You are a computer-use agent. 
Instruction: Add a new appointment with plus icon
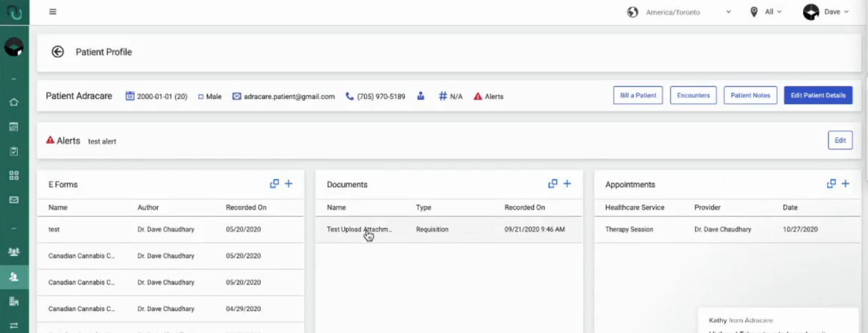[x=845, y=183]
